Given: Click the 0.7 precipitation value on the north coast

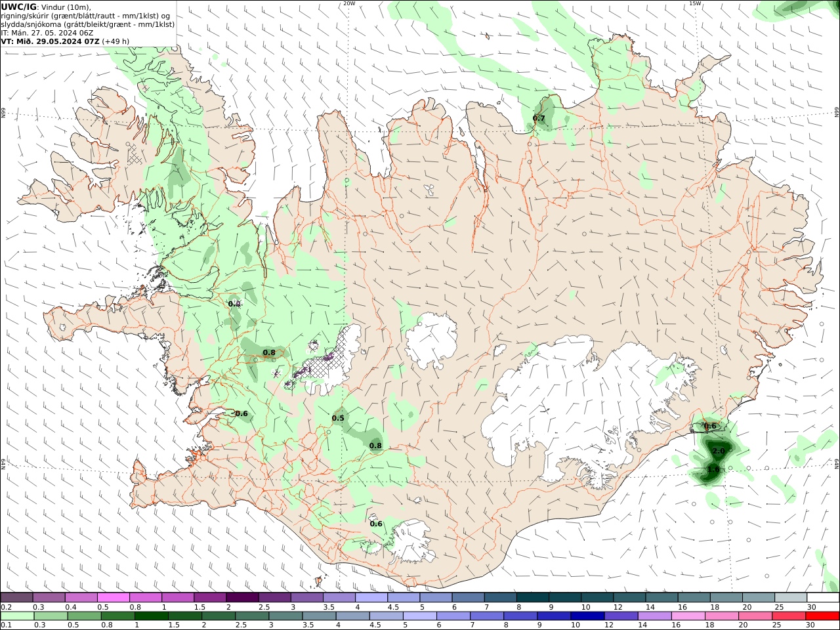Looking at the screenshot, I should (x=539, y=118).
